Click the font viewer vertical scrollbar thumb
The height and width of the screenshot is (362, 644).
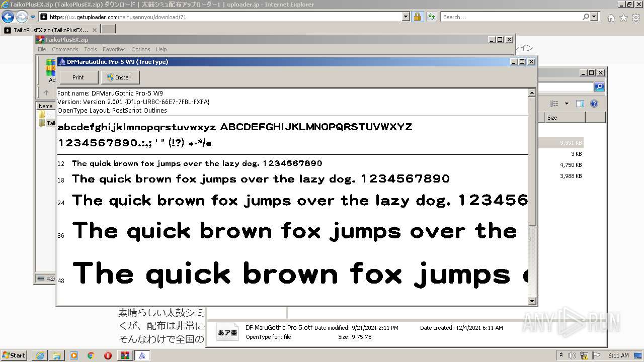(532, 161)
